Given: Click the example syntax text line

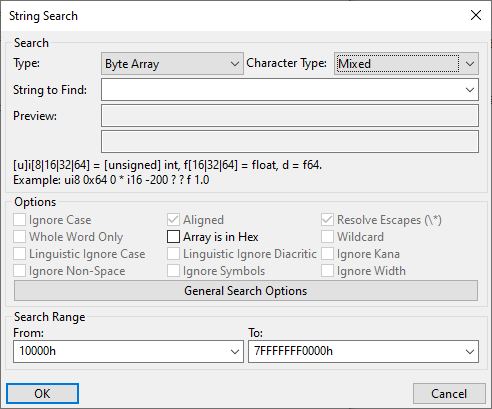Looking at the screenshot, I should [x=111, y=180].
